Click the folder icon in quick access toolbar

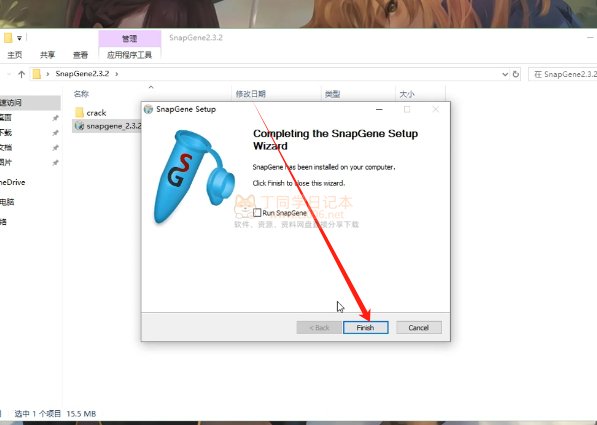pyautogui.click(x=8, y=38)
